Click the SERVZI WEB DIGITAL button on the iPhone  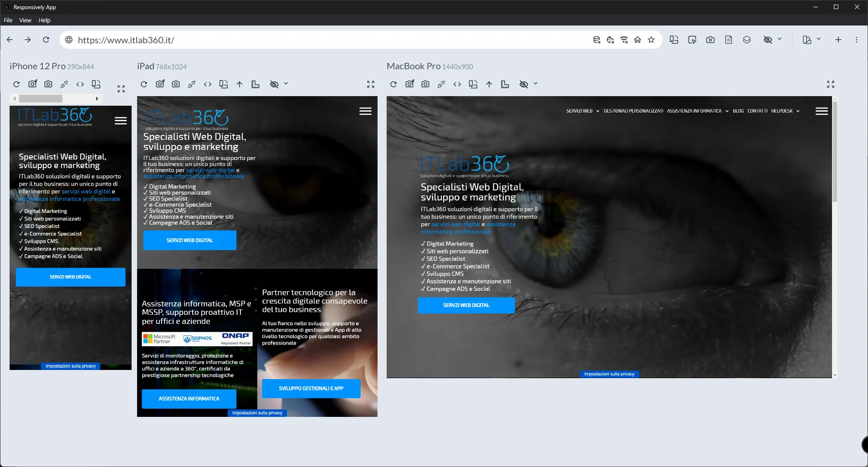(70, 277)
